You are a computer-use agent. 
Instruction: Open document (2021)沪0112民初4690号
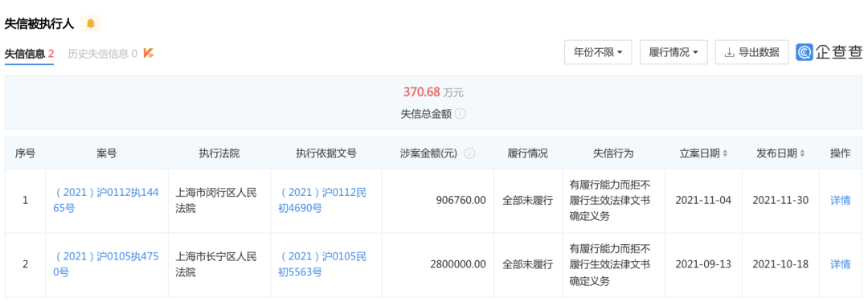pos(324,200)
